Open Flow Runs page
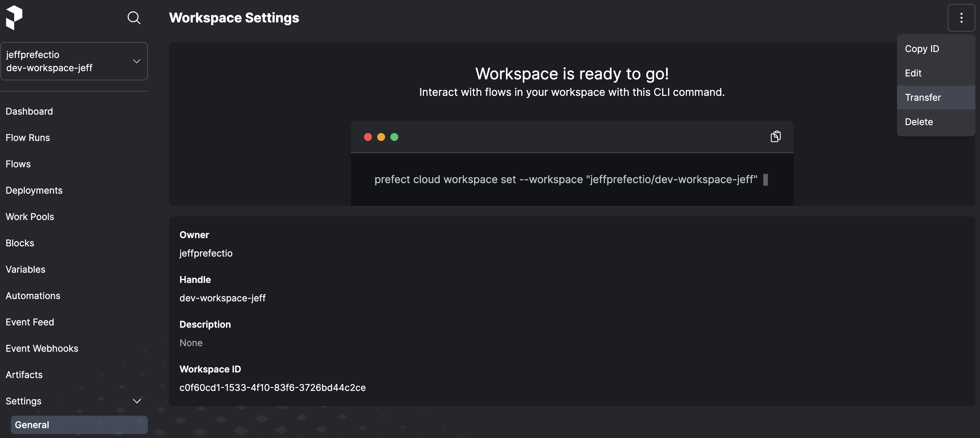This screenshot has width=980, height=438. click(28, 138)
